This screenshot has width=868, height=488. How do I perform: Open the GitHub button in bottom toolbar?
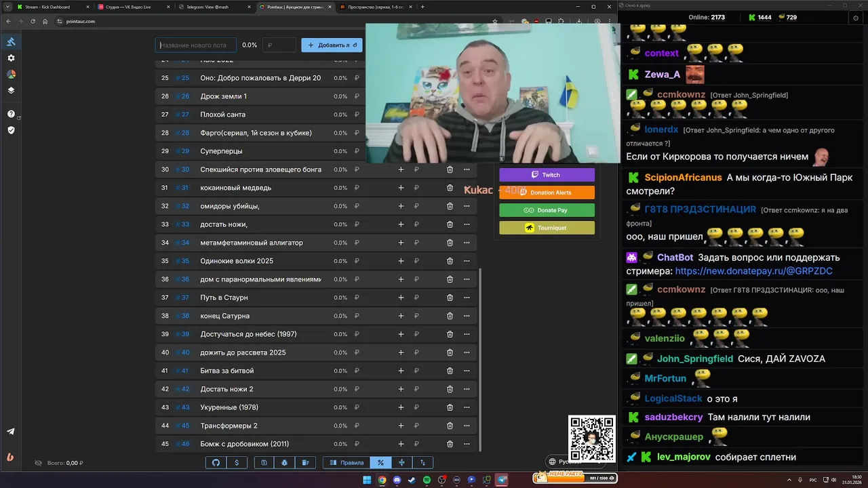[x=216, y=462]
